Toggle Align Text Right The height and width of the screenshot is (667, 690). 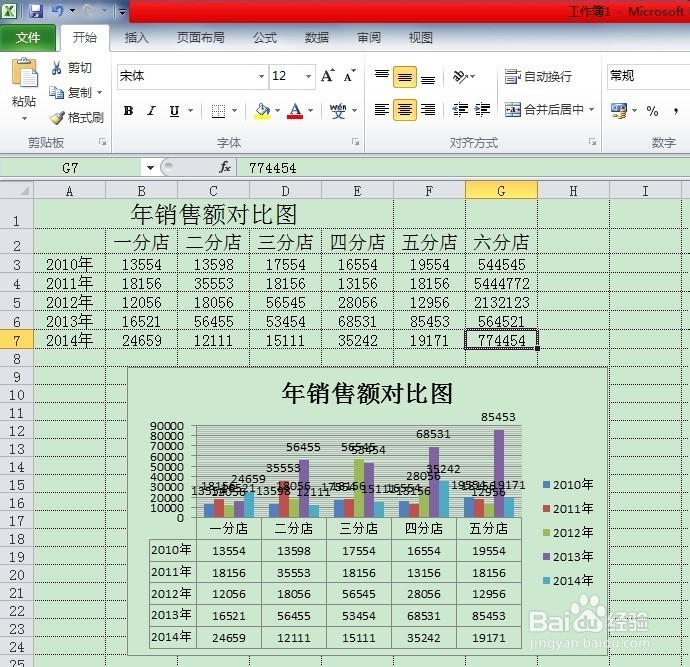pyautogui.click(x=428, y=109)
